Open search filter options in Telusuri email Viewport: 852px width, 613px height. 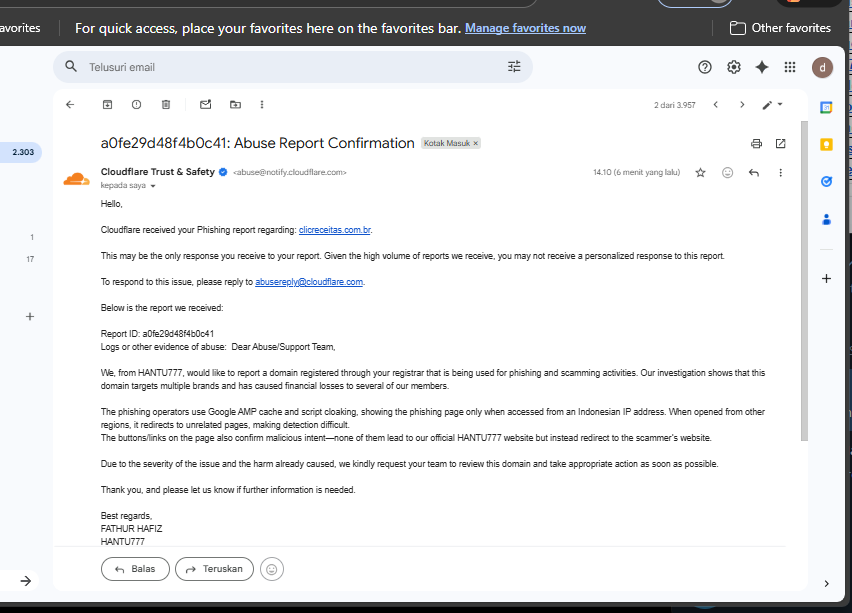tap(514, 67)
